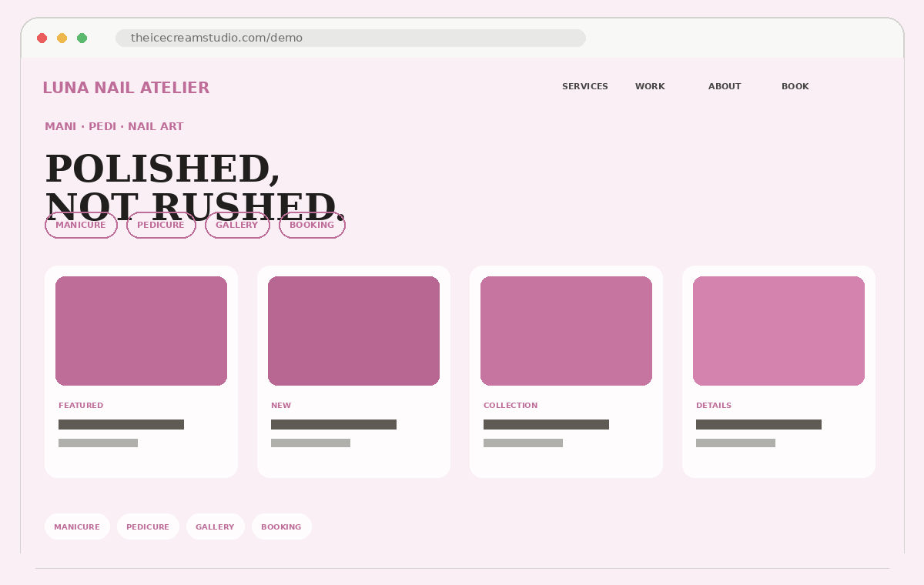
Task: Open the DETAILS card image
Action: (778, 331)
